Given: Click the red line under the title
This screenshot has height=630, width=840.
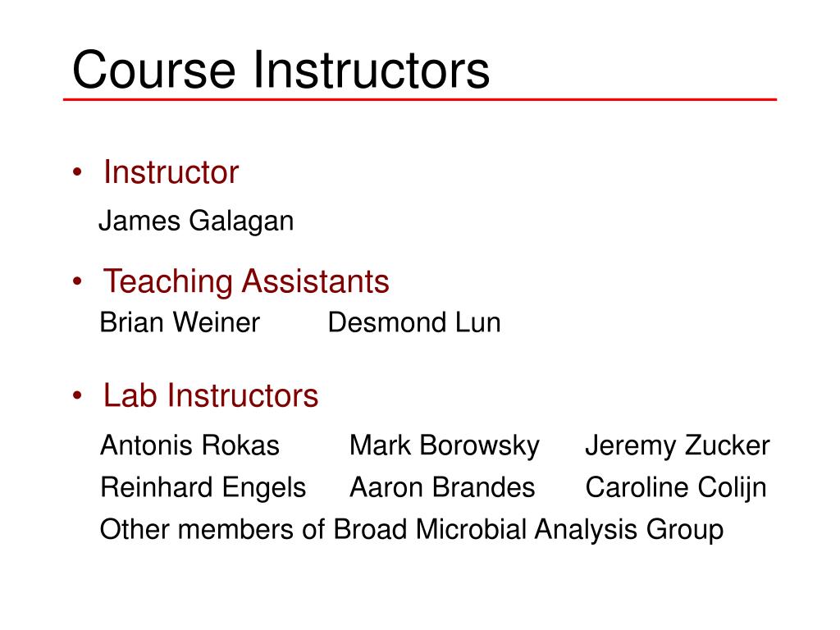Looking at the screenshot, I should click(420, 99).
